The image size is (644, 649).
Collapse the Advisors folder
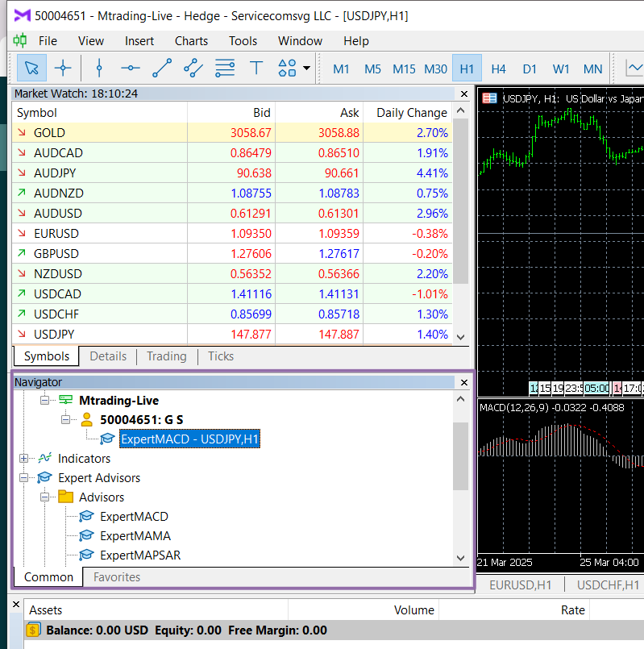(44, 497)
